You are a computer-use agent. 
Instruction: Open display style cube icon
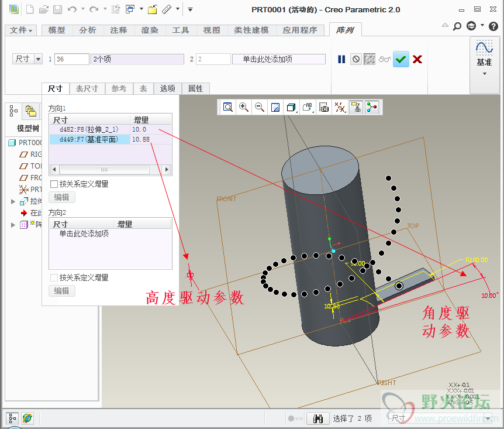pyautogui.click(x=291, y=107)
